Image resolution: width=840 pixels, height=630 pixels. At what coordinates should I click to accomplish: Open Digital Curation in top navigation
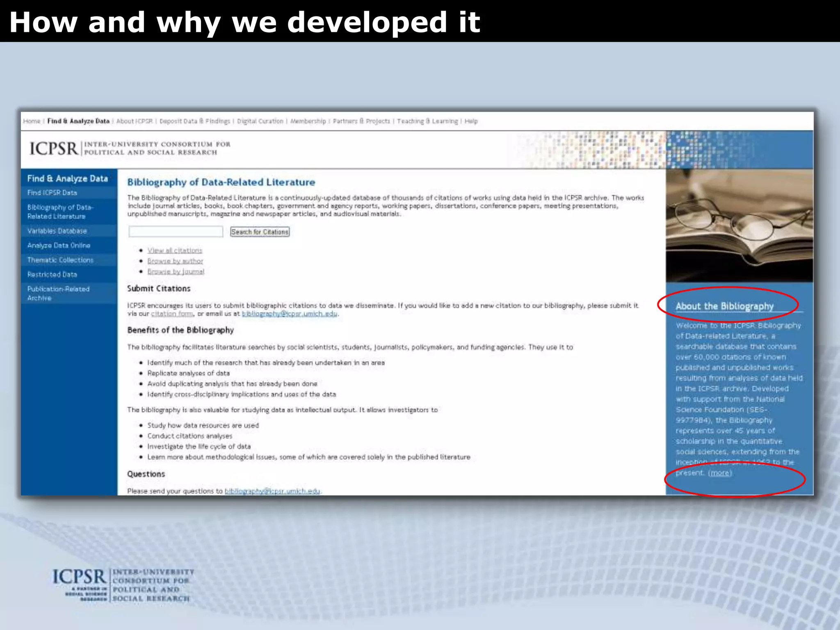coord(260,121)
